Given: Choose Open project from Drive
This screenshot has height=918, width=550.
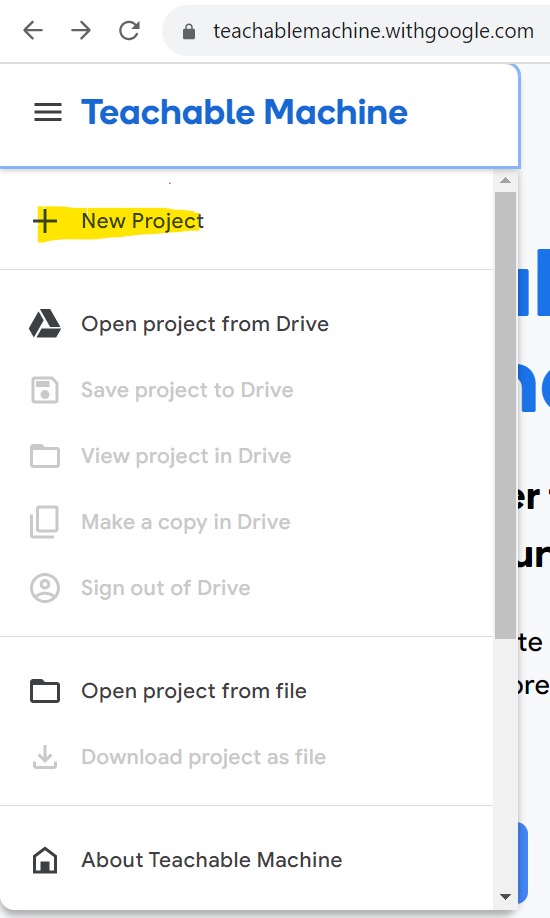Looking at the screenshot, I should (247, 324).
